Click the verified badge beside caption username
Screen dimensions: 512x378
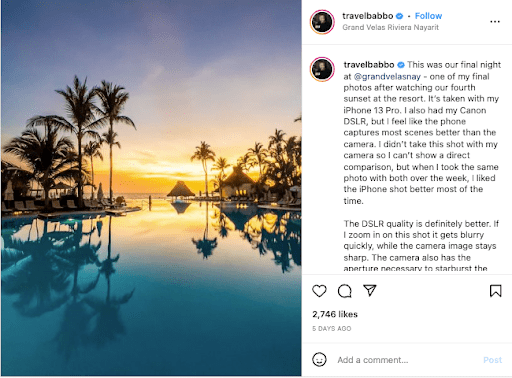[x=401, y=65]
